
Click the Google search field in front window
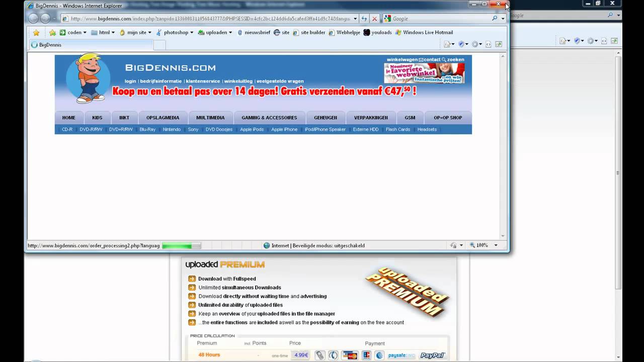[x=440, y=19]
